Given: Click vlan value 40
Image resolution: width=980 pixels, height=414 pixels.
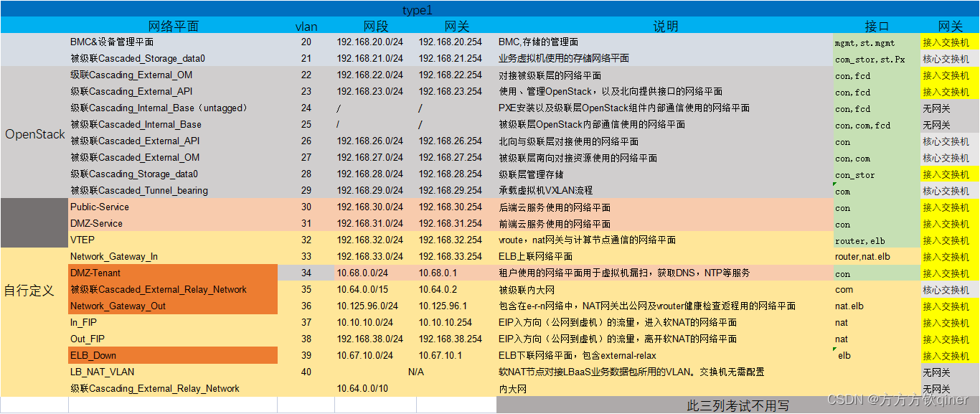Looking at the screenshot, I should coord(306,372).
